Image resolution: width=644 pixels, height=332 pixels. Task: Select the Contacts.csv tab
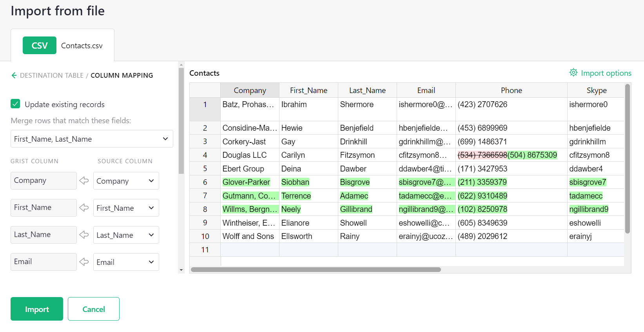(x=82, y=46)
